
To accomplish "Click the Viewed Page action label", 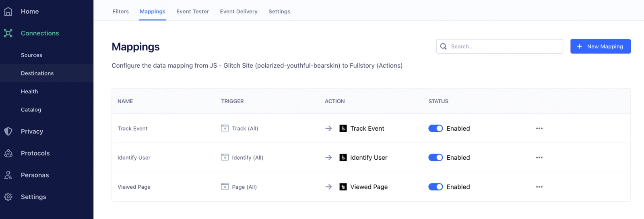I will 369,187.
